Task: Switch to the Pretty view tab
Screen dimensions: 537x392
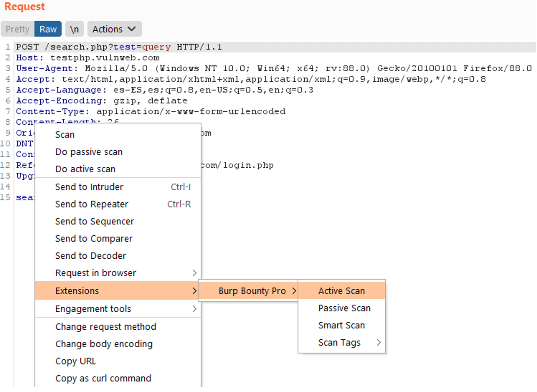Action: [x=17, y=29]
